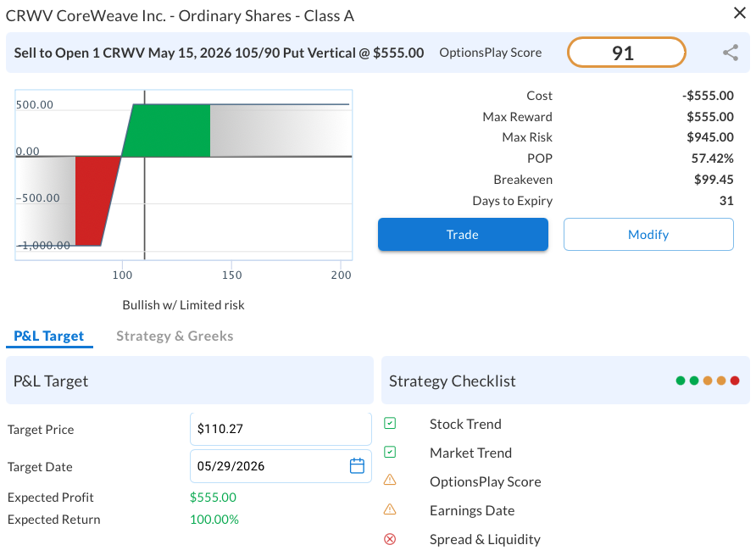Click the OptionsPlay Score warning triangle icon
This screenshot has width=756, height=556.
pos(390,481)
